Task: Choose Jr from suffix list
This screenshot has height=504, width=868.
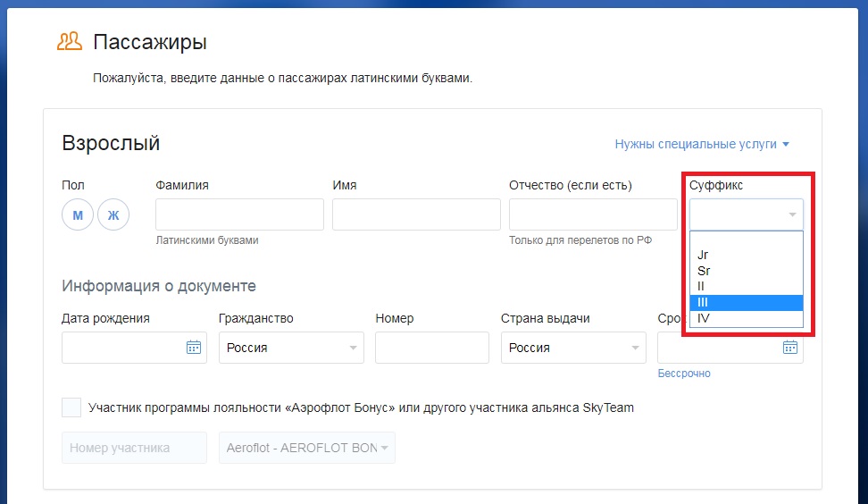Action: click(x=704, y=255)
